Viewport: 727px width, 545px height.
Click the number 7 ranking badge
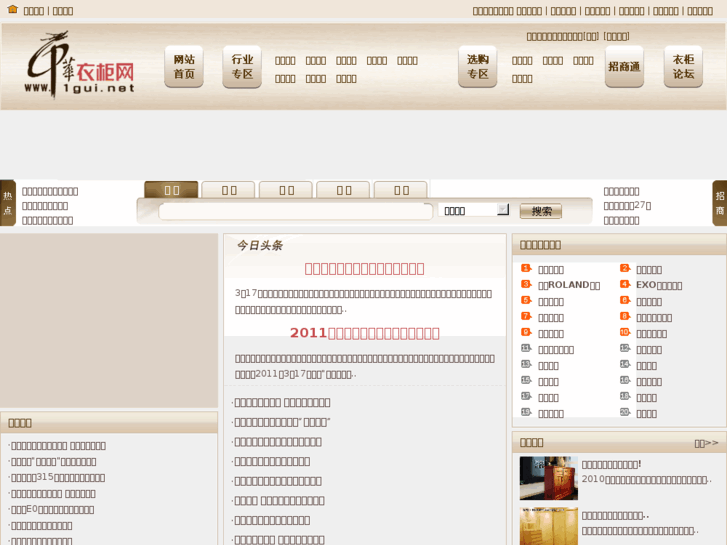point(526,316)
